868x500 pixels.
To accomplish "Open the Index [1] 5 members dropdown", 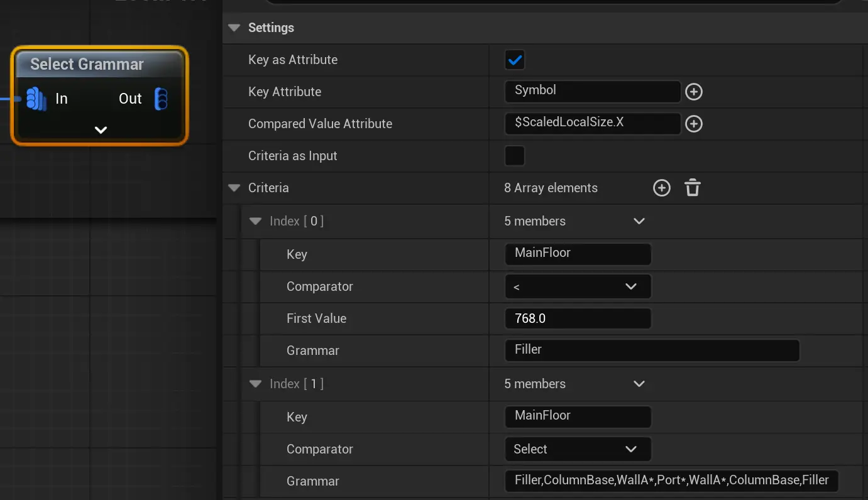I will pos(639,384).
